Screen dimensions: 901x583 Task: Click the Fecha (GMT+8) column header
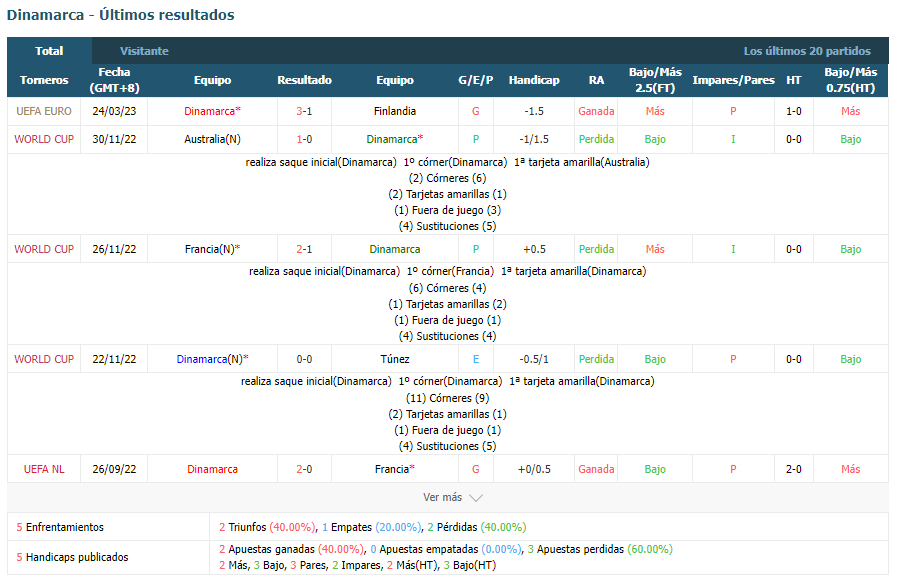tap(114, 80)
